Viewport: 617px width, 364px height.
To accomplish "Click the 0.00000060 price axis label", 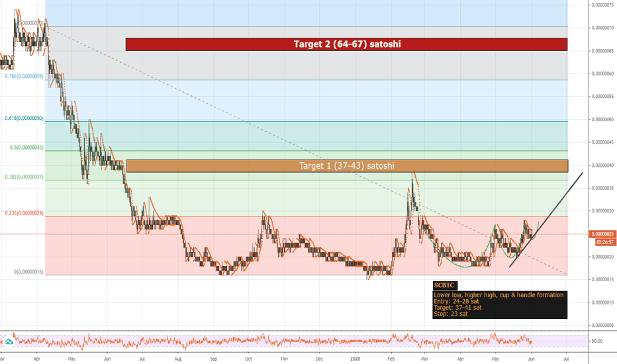I will click(603, 73).
